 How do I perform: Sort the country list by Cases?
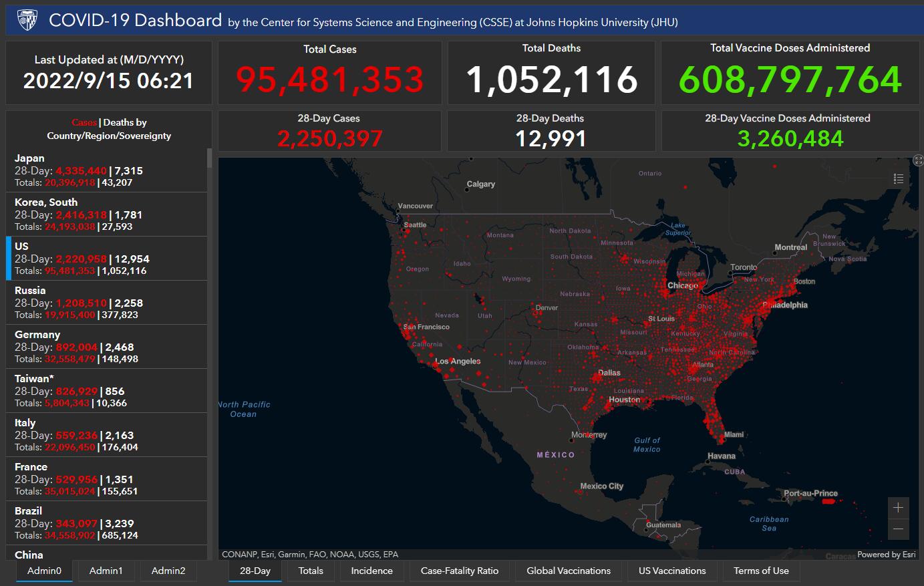click(x=84, y=122)
